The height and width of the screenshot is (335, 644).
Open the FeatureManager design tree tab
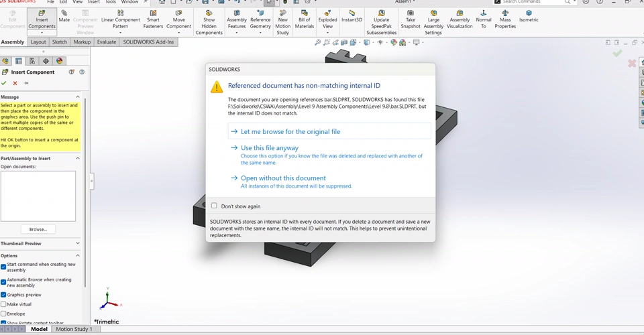(x=5, y=61)
